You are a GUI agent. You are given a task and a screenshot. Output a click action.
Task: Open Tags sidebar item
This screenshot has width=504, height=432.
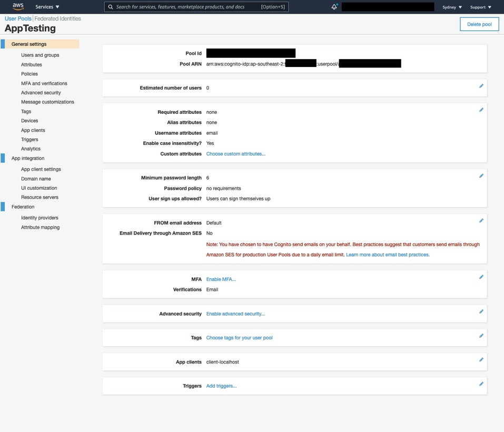click(26, 112)
